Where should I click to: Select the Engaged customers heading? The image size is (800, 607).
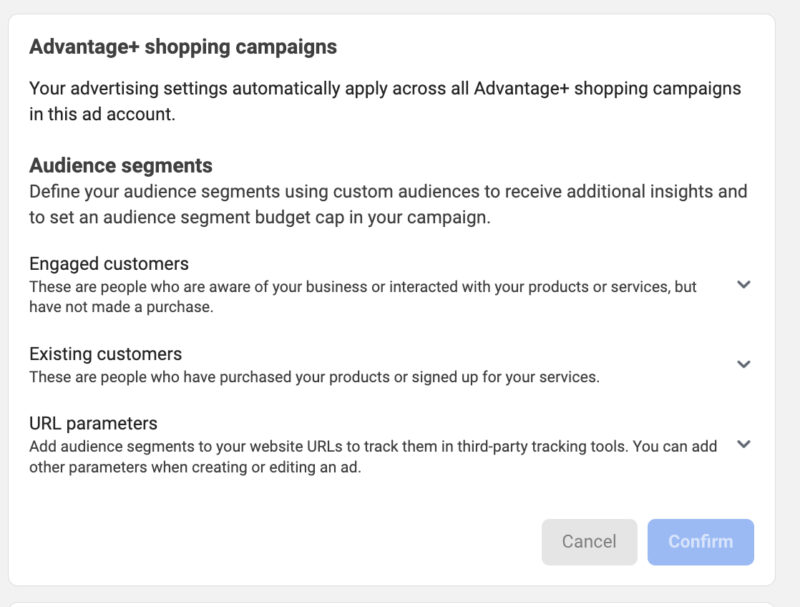pyautogui.click(x=109, y=263)
